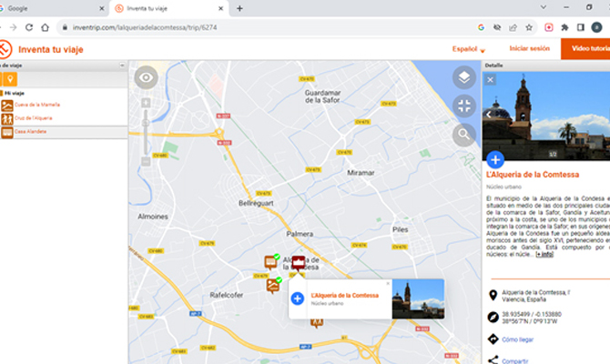This screenshot has height=364, width=610.
Task: Open Cueva de la Mamella trip item
Action: [x=37, y=105]
